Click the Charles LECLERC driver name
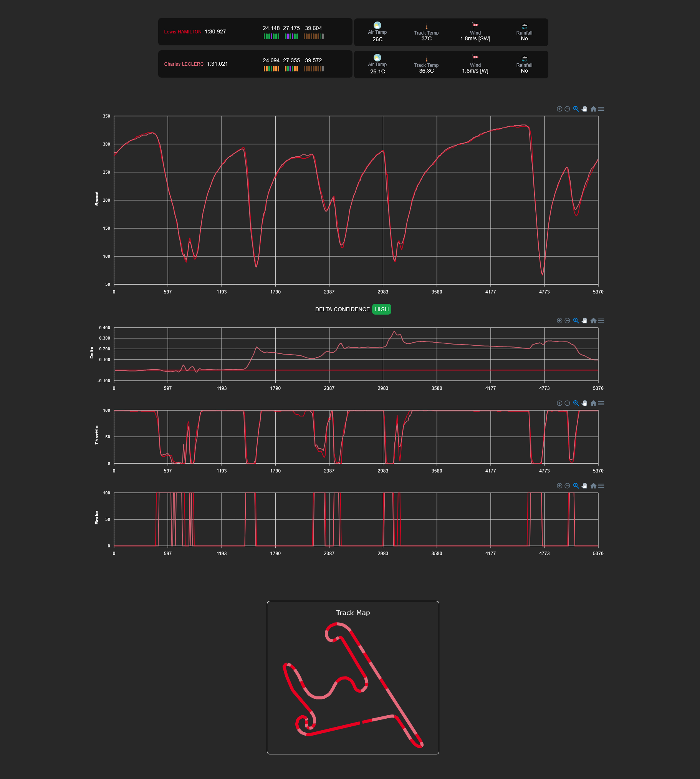This screenshot has height=779, width=700. coord(184,64)
